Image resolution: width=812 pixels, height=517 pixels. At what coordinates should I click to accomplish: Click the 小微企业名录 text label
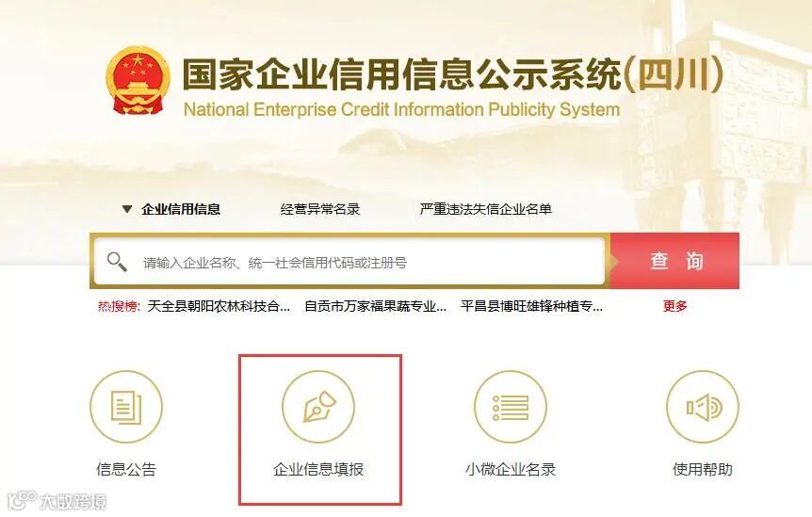(511, 469)
